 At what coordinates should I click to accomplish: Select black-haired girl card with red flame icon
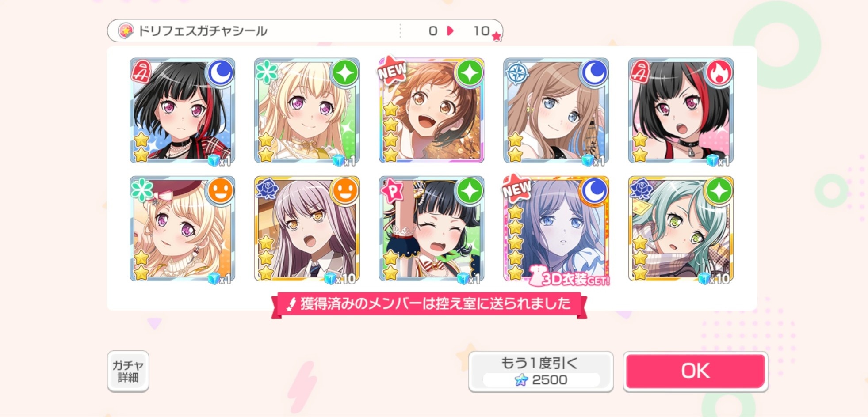[x=681, y=110]
